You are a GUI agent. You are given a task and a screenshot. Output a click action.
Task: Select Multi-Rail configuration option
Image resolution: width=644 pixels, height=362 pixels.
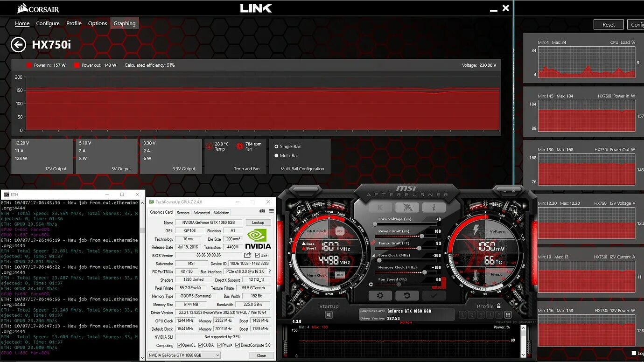(x=276, y=156)
